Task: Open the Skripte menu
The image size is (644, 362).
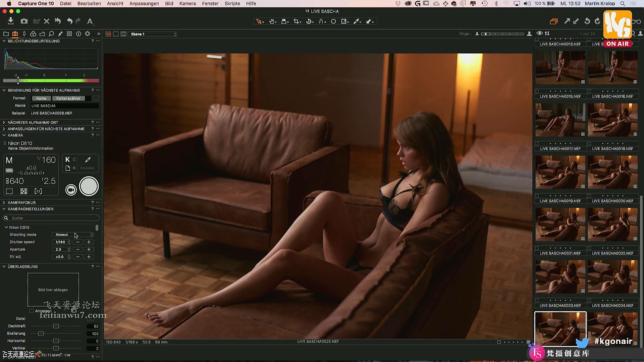Action: click(x=232, y=3)
